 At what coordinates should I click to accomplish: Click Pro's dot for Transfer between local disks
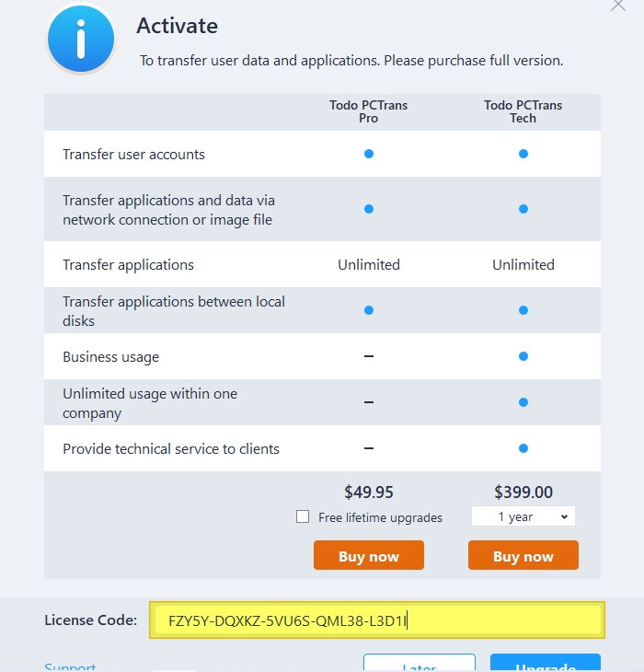(x=369, y=310)
